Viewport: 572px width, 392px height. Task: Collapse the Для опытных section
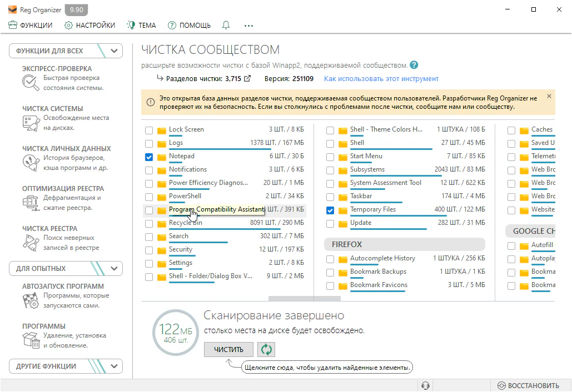pos(115,269)
